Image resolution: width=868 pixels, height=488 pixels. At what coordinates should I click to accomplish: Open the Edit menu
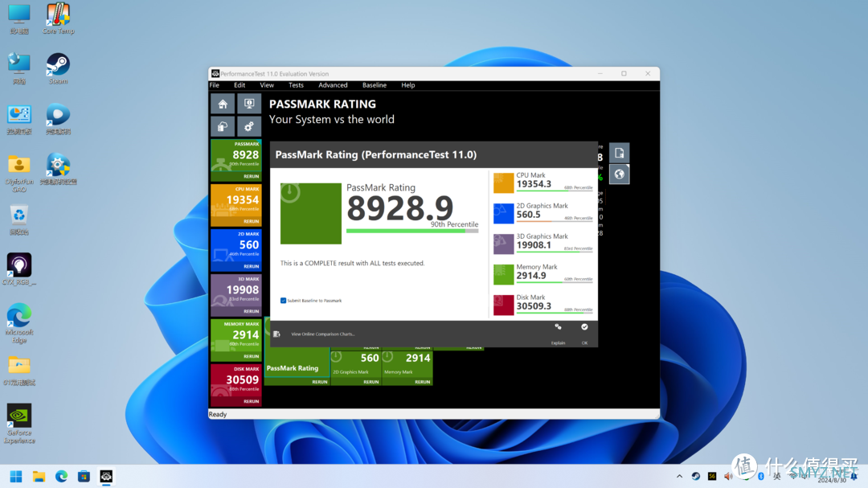[x=240, y=85]
